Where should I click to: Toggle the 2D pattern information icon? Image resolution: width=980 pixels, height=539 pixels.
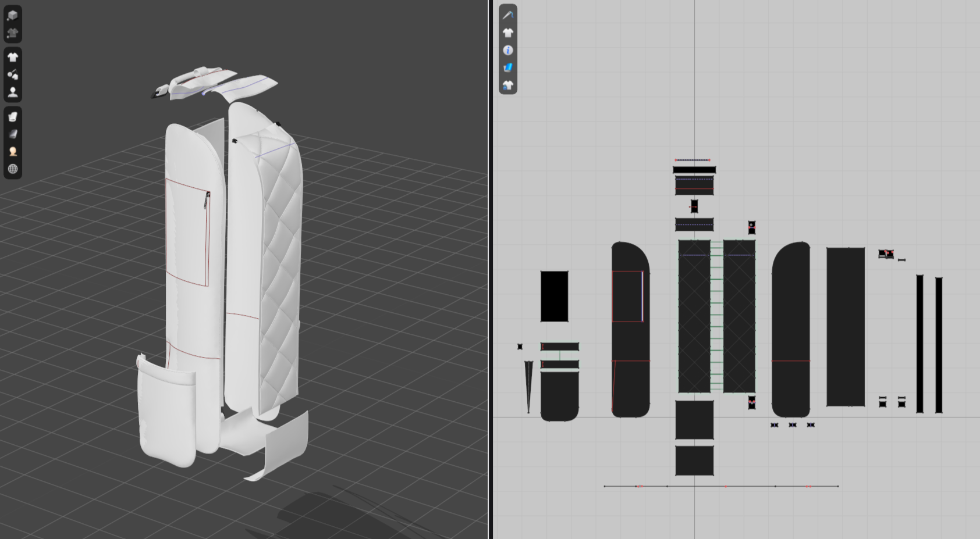point(508,51)
